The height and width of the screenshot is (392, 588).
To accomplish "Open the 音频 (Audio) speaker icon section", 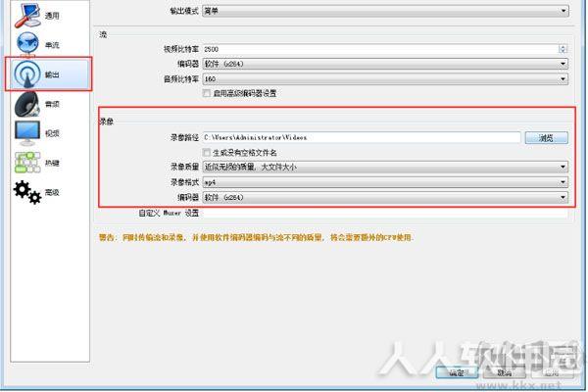I will (37, 104).
